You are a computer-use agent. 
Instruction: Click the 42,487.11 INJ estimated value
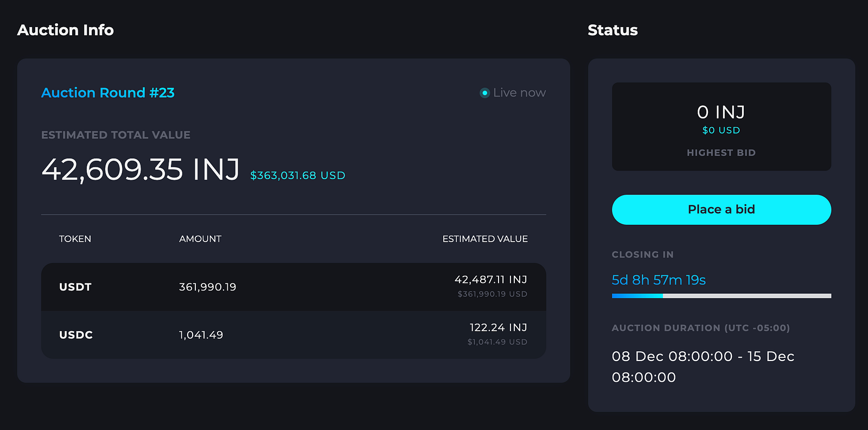[490, 280]
